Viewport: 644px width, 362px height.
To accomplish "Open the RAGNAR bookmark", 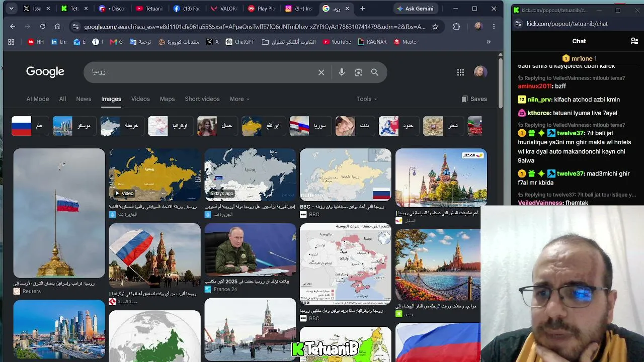I will tap(372, 42).
